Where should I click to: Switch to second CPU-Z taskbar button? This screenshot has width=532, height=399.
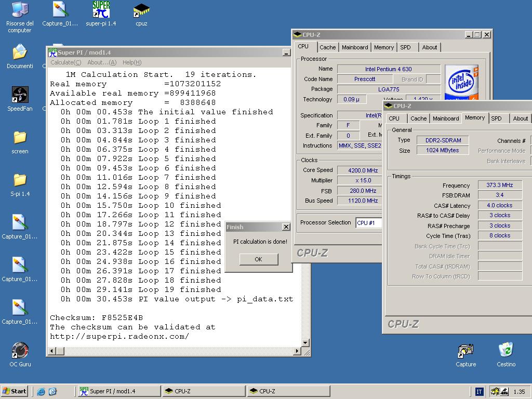(x=288, y=391)
